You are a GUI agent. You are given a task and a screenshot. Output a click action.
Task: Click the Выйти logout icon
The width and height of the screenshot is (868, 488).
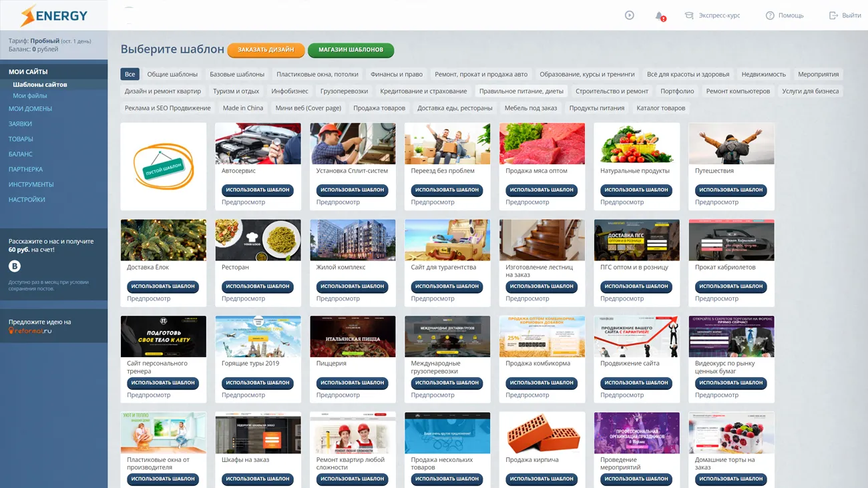(x=833, y=15)
